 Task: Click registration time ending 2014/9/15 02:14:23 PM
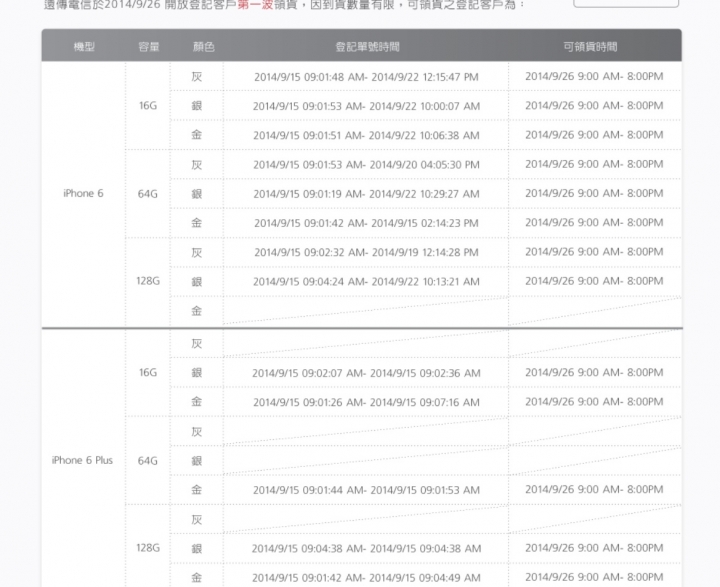point(366,223)
